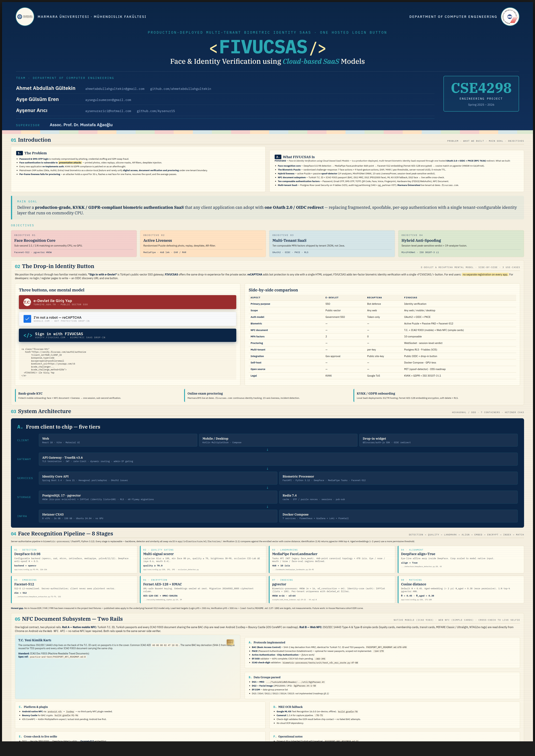Open the aysegulsumeren@gmail.com email link
535x756 pixels.
coord(108,100)
